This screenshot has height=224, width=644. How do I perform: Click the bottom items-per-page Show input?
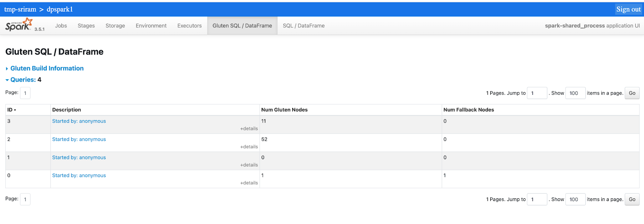[575, 199]
